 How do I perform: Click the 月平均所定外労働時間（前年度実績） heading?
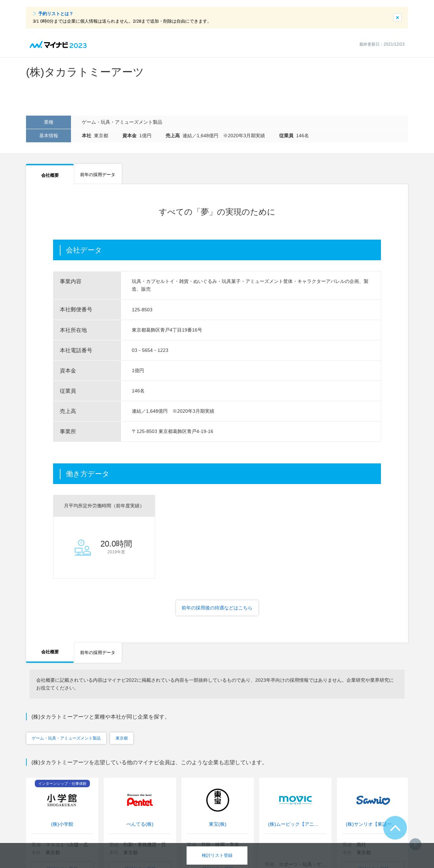pos(104,506)
